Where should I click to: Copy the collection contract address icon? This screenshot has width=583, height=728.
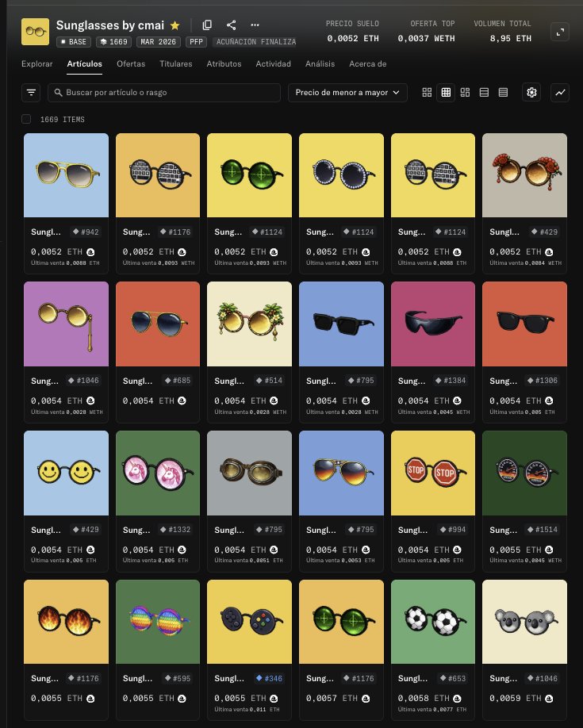(207, 25)
